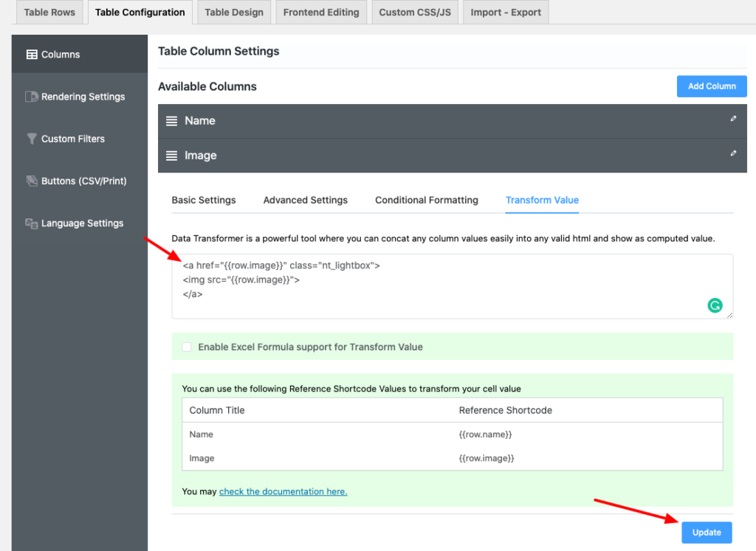Click inside the Data Transformer text area
This screenshot has width=756, height=551.
click(443, 286)
